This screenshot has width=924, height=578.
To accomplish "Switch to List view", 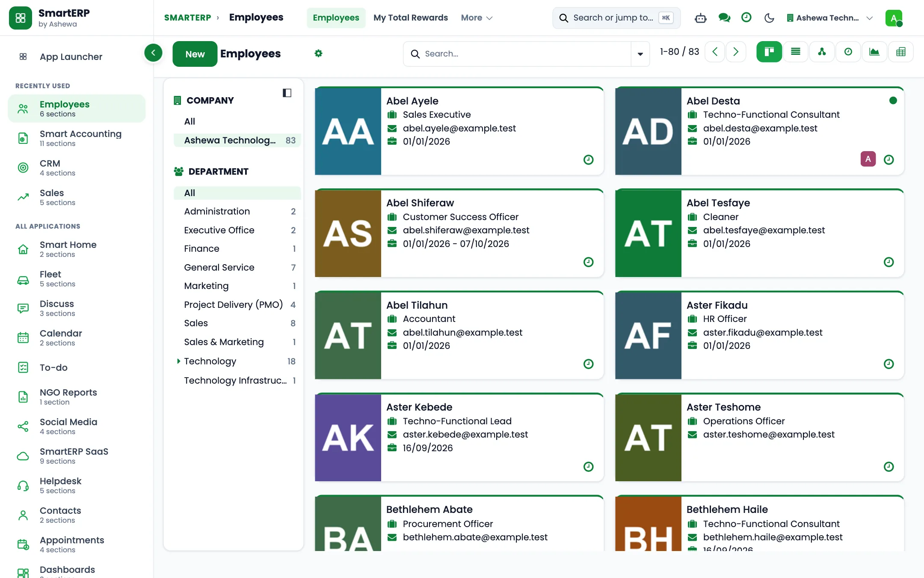I will tap(796, 52).
